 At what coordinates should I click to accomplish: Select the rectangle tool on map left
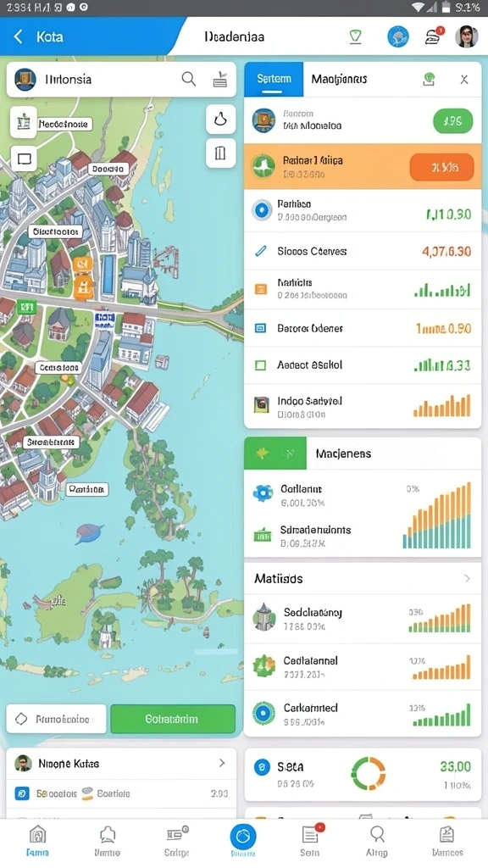pyautogui.click(x=24, y=159)
